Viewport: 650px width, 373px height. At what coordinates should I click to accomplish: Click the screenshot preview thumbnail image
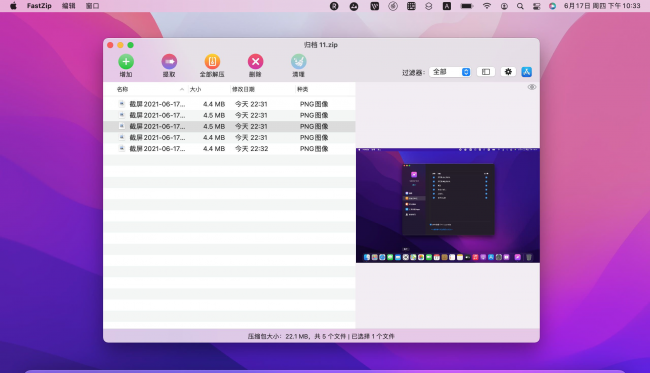[448, 205]
